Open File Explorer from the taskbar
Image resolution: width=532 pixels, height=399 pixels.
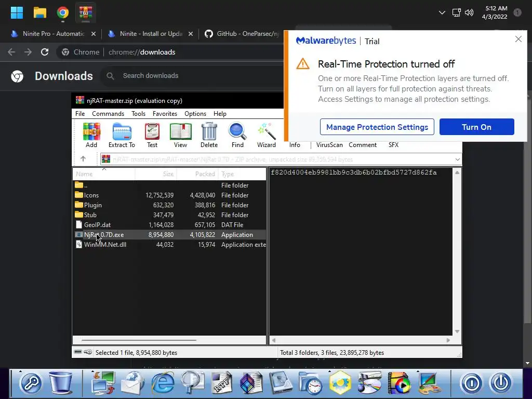tap(39, 12)
